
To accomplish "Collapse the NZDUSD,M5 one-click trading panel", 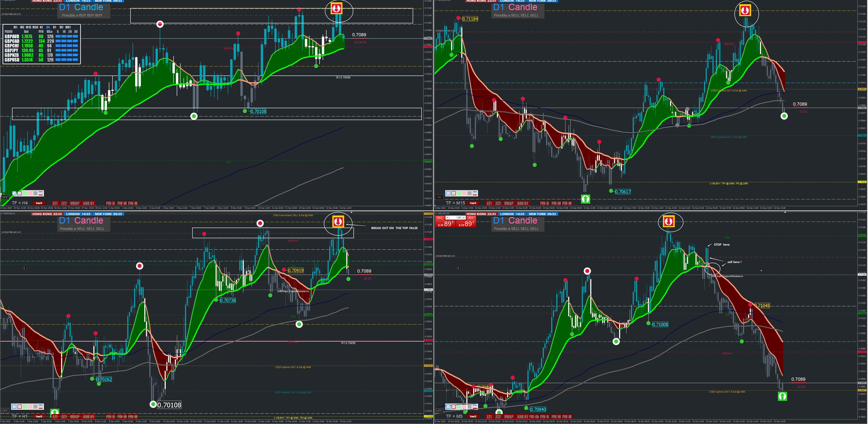I will pos(436,214).
